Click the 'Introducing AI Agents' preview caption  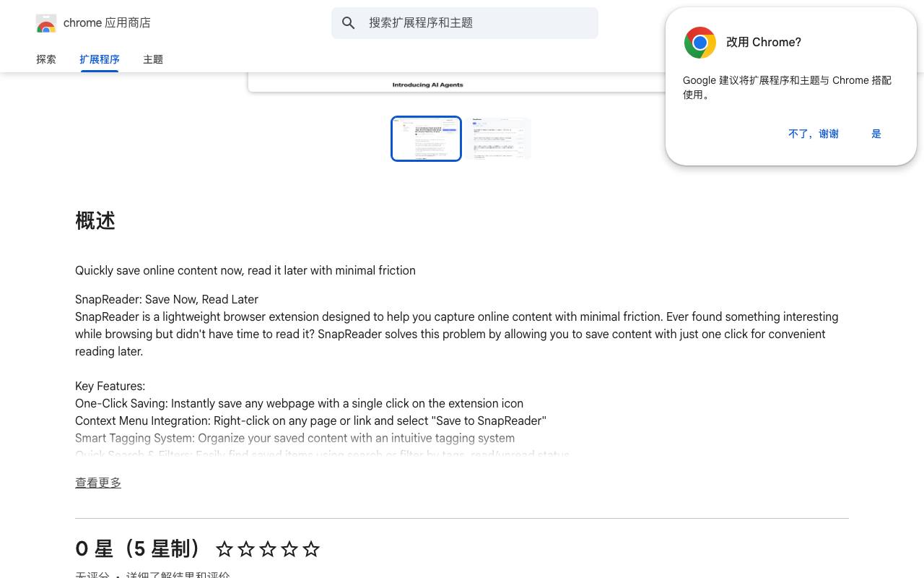click(428, 85)
